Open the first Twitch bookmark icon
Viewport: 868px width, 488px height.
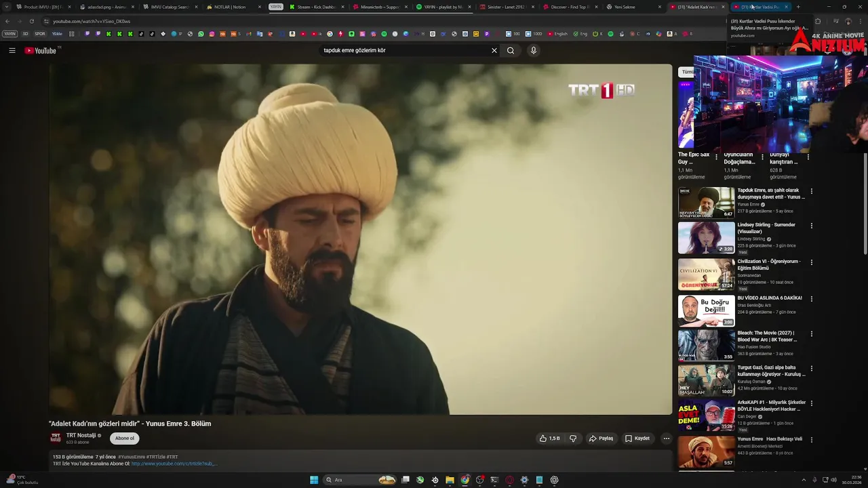tap(87, 34)
